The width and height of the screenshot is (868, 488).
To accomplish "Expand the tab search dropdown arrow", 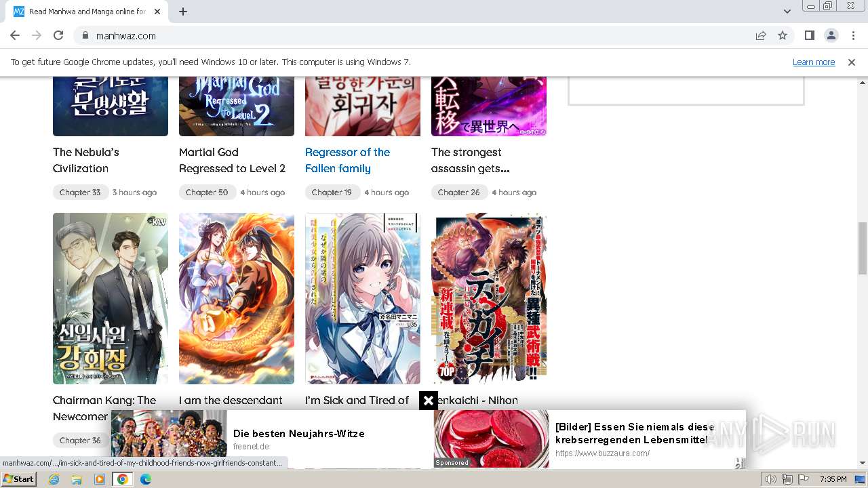I will pyautogui.click(x=787, y=12).
